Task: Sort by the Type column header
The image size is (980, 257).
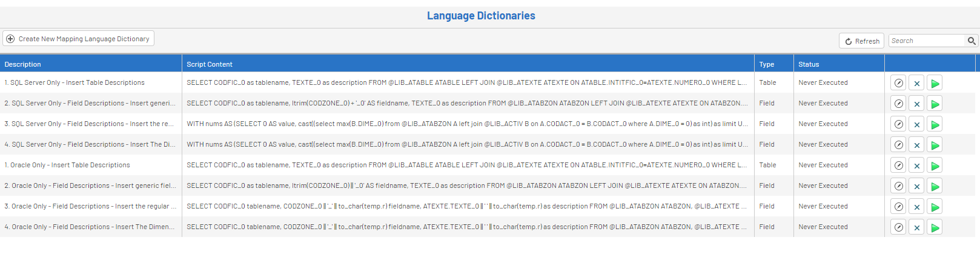Action: tap(767, 64)
